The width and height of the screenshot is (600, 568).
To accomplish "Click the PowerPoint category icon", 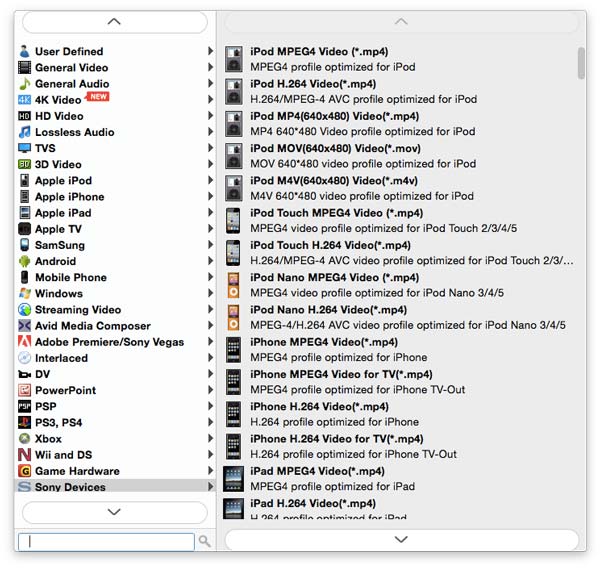I will coord(24,390).
